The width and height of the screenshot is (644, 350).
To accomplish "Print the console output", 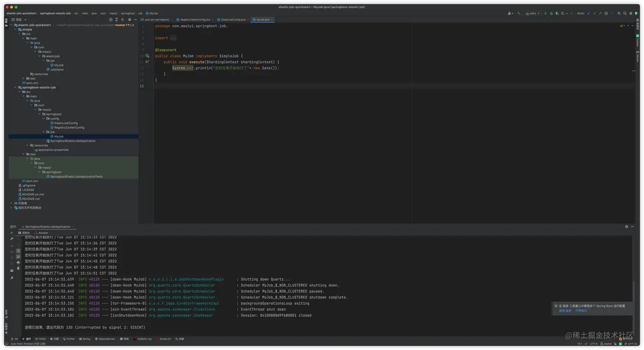I will (x=18, y=263).
